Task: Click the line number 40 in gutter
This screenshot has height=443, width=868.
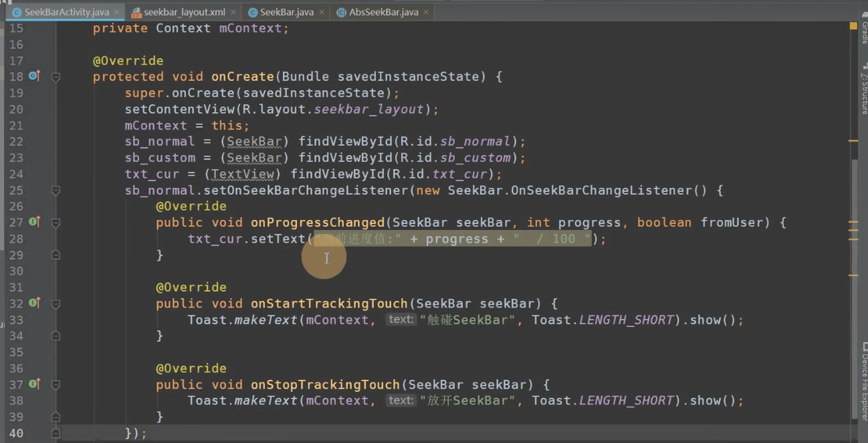Action: (x=16, y=433)
